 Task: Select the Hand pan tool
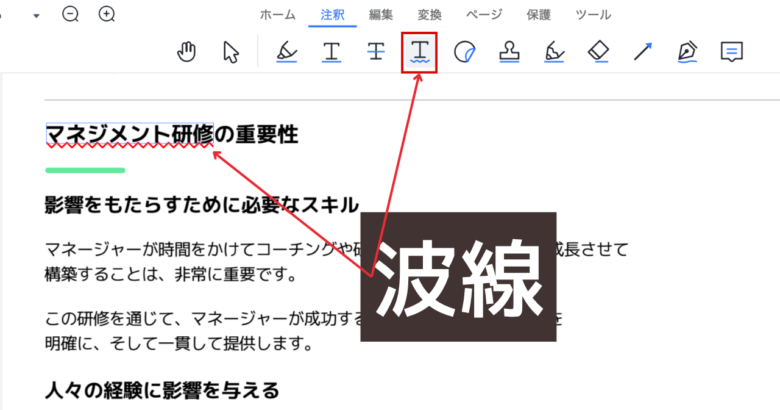click(187, 52)
